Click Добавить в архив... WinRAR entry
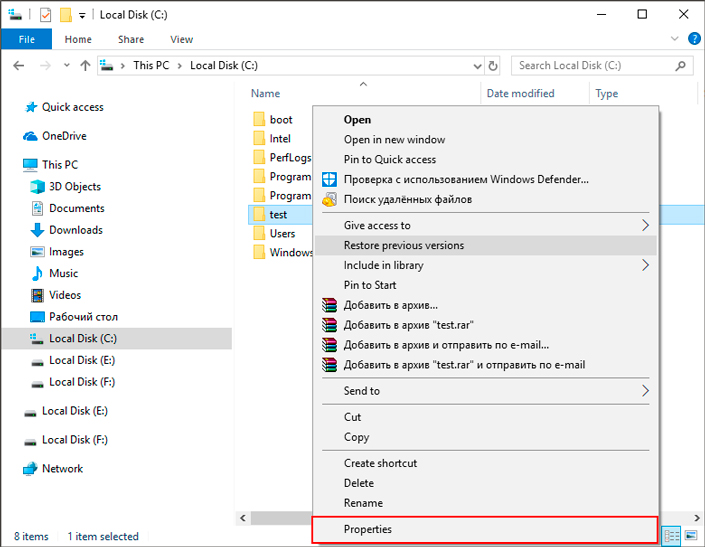 [486, 305]
